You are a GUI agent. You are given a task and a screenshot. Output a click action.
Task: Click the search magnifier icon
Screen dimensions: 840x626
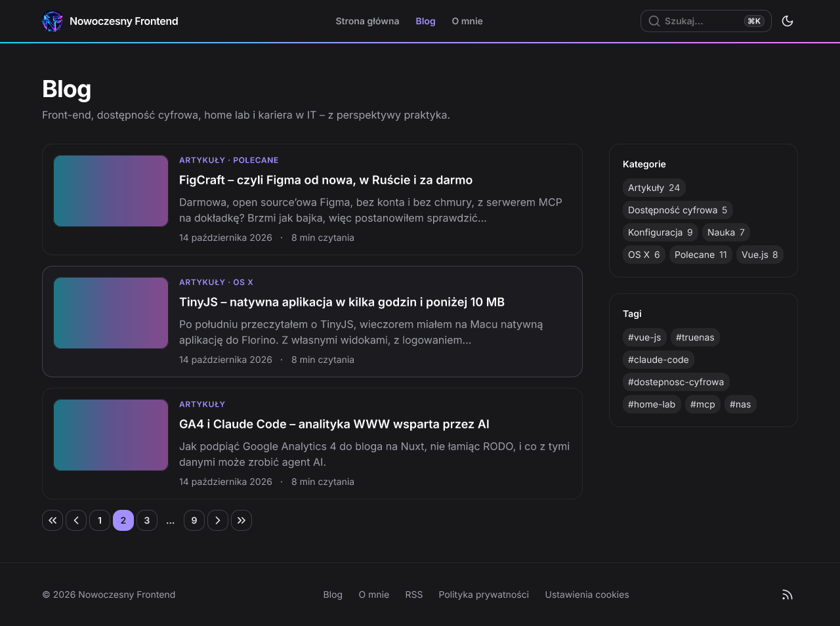tap(654, 21)
